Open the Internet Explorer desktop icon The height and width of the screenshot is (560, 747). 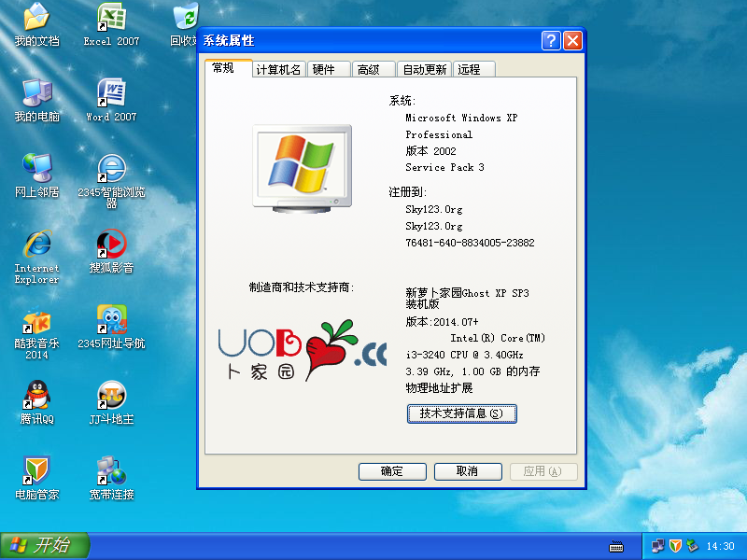(36, 256)
